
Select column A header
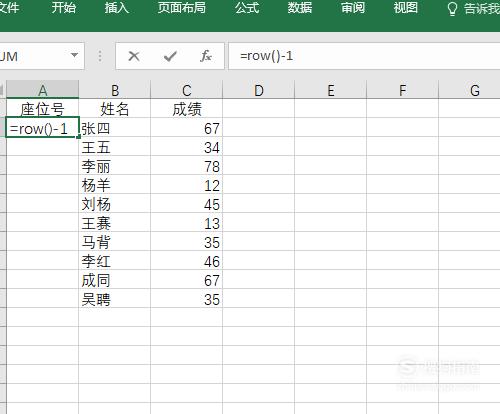click(42, 90)
